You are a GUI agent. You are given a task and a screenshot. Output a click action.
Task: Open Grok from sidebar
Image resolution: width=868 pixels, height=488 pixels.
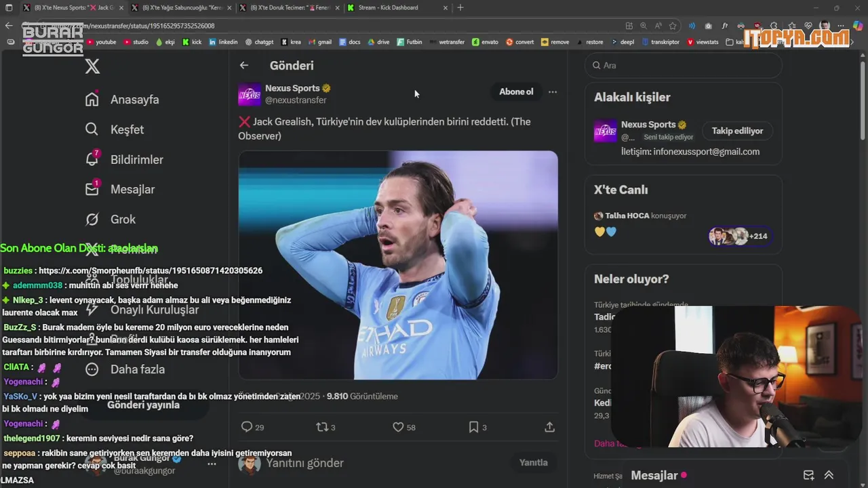[x=110, y=219]
